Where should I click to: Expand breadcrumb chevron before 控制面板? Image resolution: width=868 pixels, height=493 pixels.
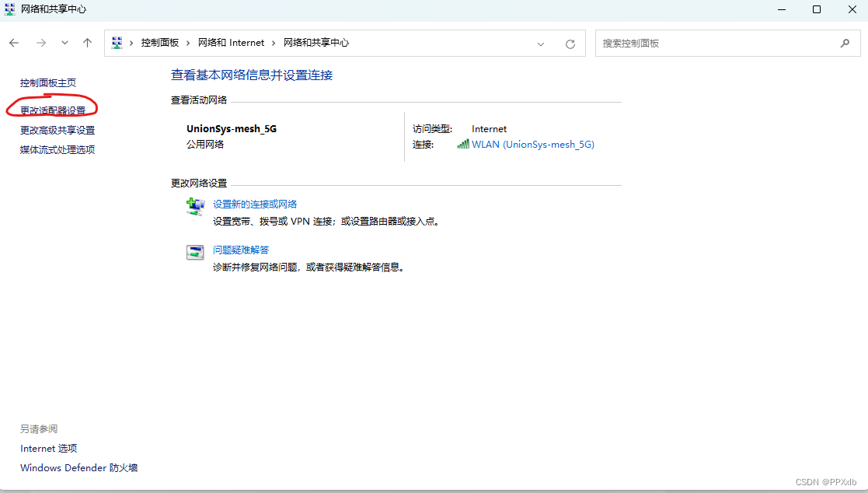(131, 44)
